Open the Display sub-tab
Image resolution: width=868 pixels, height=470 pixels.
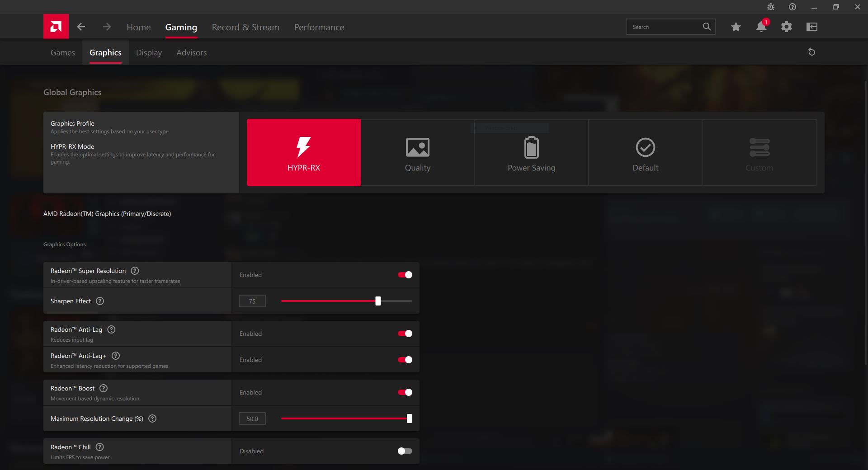click(149, 52)
